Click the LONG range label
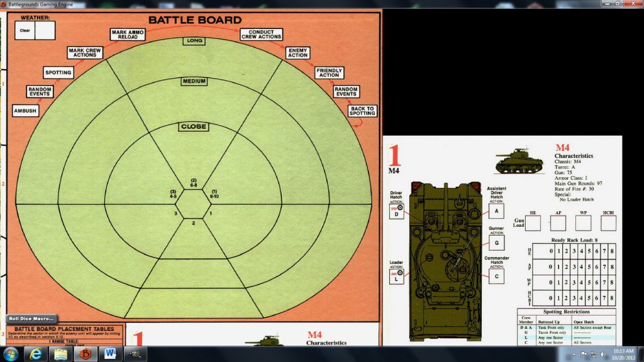 click(x=194, y=41)
